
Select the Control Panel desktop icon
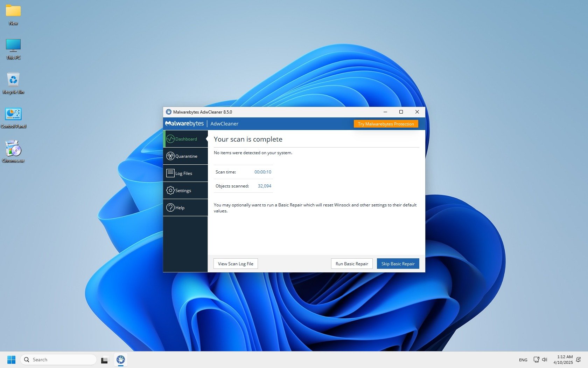pos(13,118)
